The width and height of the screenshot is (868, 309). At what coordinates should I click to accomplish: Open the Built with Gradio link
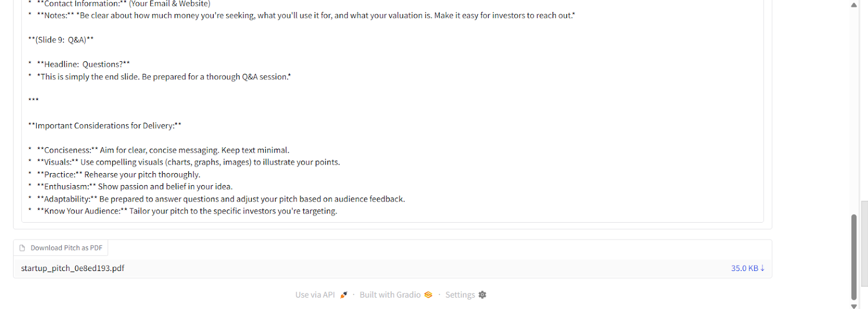[x=390, y=295]
